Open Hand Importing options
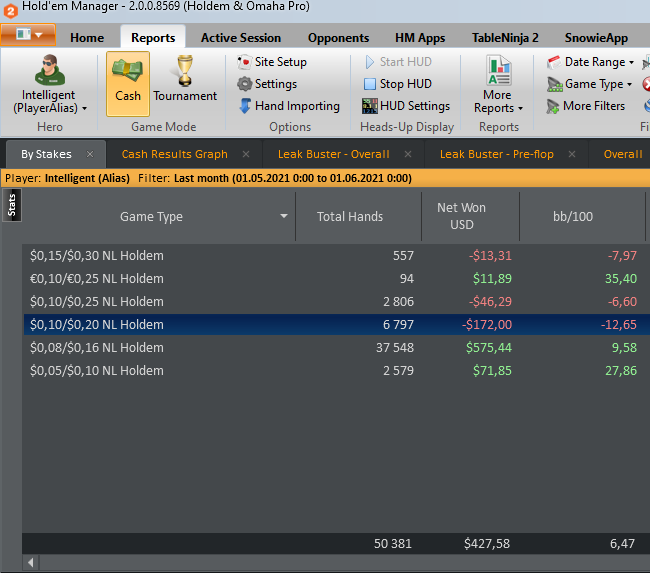The width and height of the screenshot is (650, 573). coord(289,106)
